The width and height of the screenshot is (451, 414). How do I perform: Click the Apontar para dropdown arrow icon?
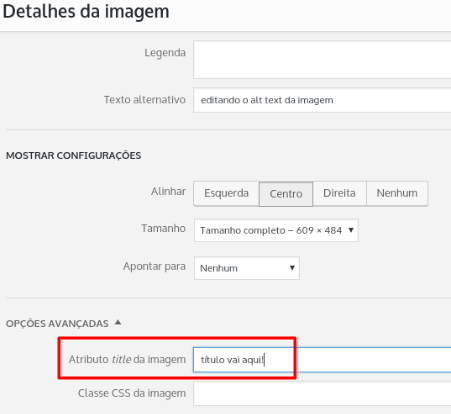pos(292,268)
